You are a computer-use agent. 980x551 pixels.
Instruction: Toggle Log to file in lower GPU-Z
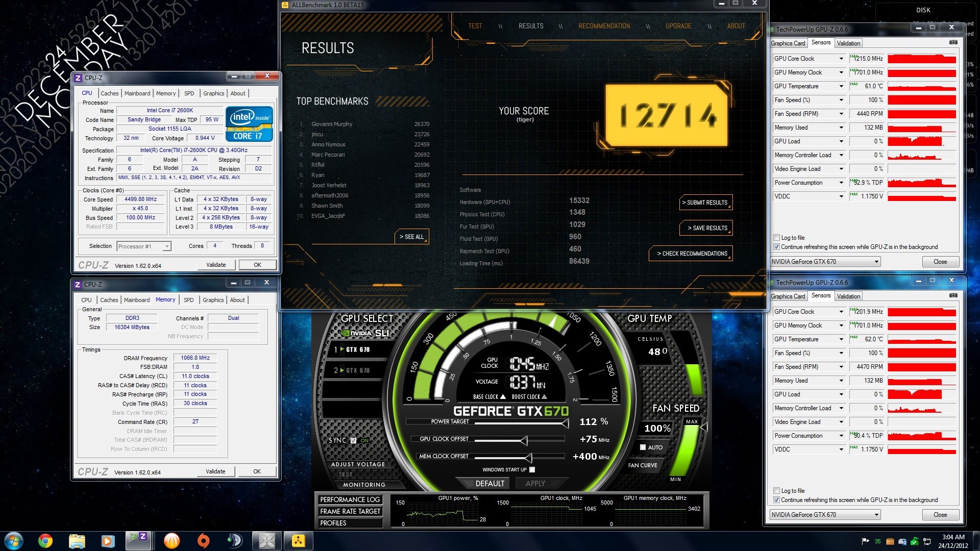776,491
